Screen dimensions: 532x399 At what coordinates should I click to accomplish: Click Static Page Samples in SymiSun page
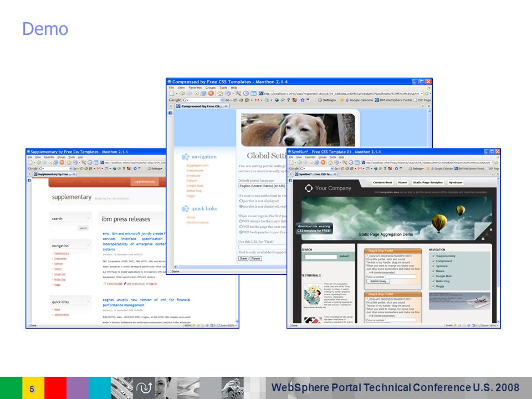tap(428, 182)
